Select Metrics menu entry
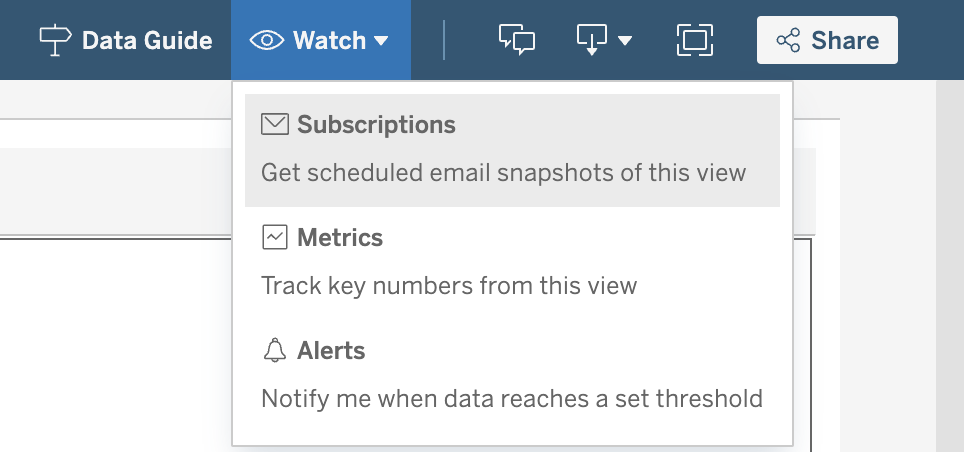964x452 pixels. 512,263
